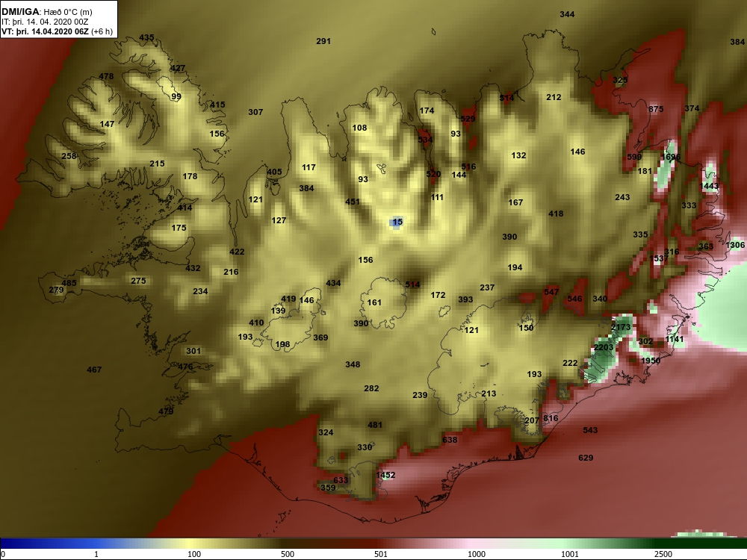The width and height of the screenshot is (747, 560).
Task: Click the color scale label 1000
Action: click(477, 554)
